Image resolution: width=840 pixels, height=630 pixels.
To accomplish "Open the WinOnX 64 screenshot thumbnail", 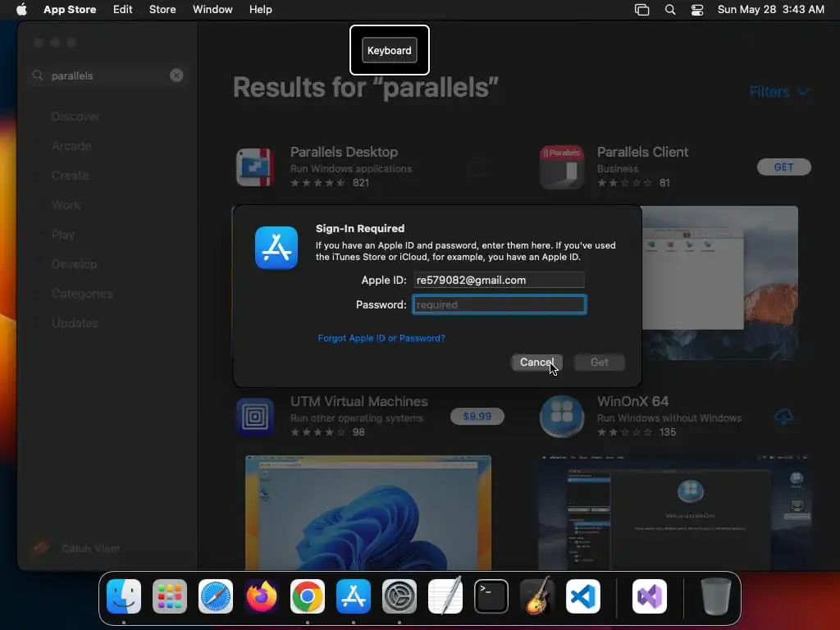I will pos(675,512).
